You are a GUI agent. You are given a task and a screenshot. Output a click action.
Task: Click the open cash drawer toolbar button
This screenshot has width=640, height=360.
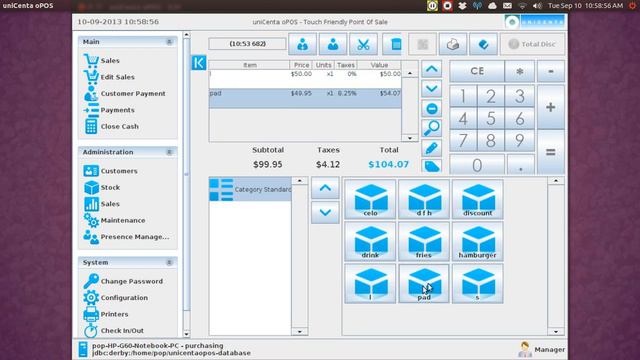(x=453, y=44)
